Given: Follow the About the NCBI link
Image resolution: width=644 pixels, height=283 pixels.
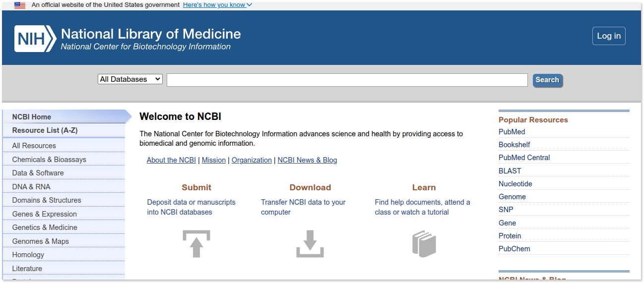Looking at the screenshot, I should click(x=171, y=160).
